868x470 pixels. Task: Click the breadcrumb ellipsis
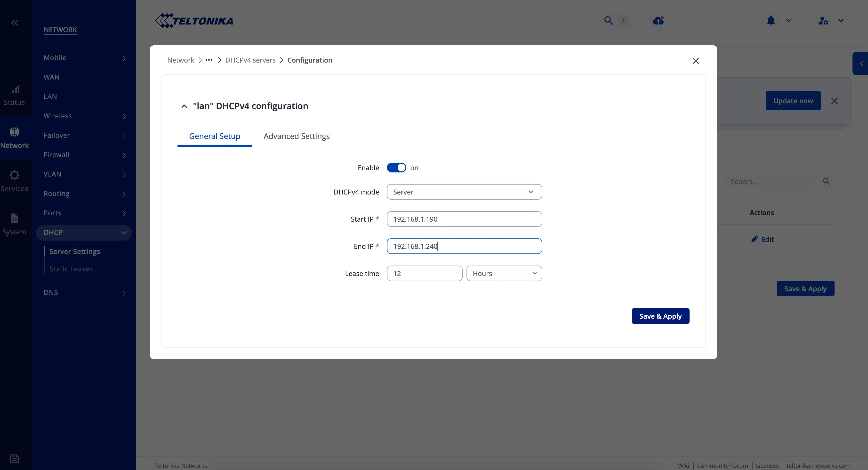[209, 60]
